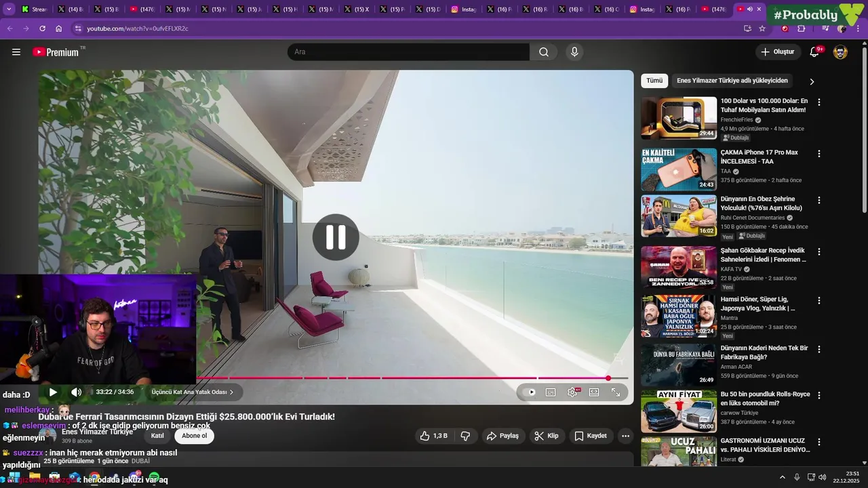Click the red scrubber handle on the timeline
Image resolution: width=868 pixels, height=488 pixels.
pos(608,378)
